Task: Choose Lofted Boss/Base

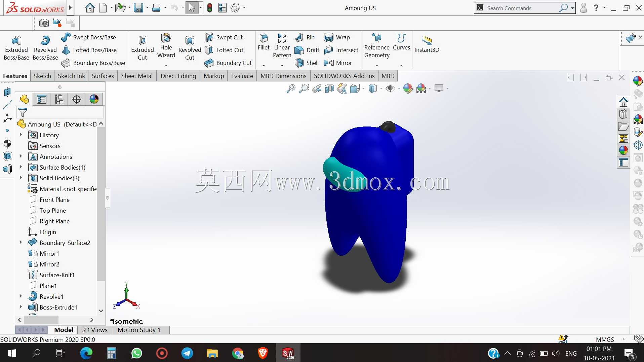Action: [x=89, y=50]
